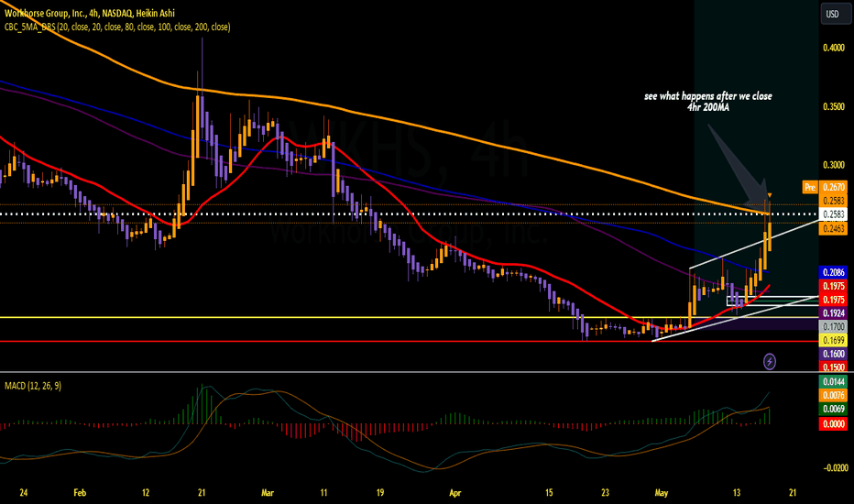Click the 0.0069 MACD histogram value tag
The height and width of the screenshot is (504, 854).
(x=833, y=410)
